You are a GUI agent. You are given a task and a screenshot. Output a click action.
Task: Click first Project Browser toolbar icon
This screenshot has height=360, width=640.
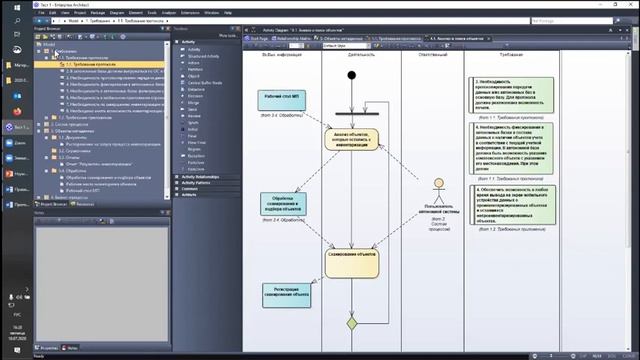point(38,37)
